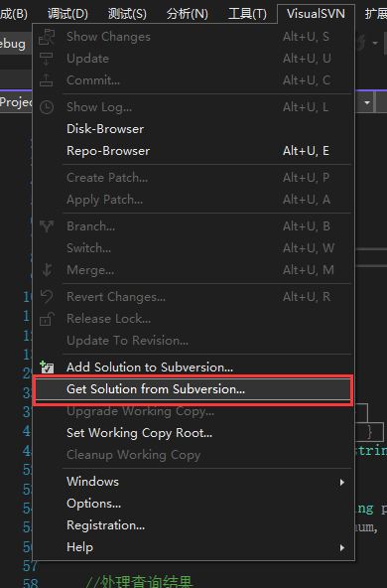Click the Update download-arrow icon
Screen dimensions: 387x588
point(47,59)
